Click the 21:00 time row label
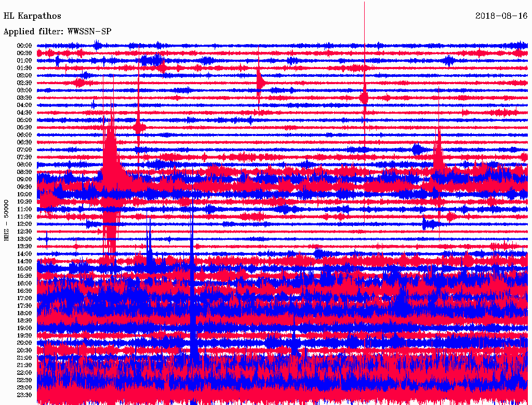Viewport: 532px width, 405px height. pyautogui.click(x=24, y=358)
